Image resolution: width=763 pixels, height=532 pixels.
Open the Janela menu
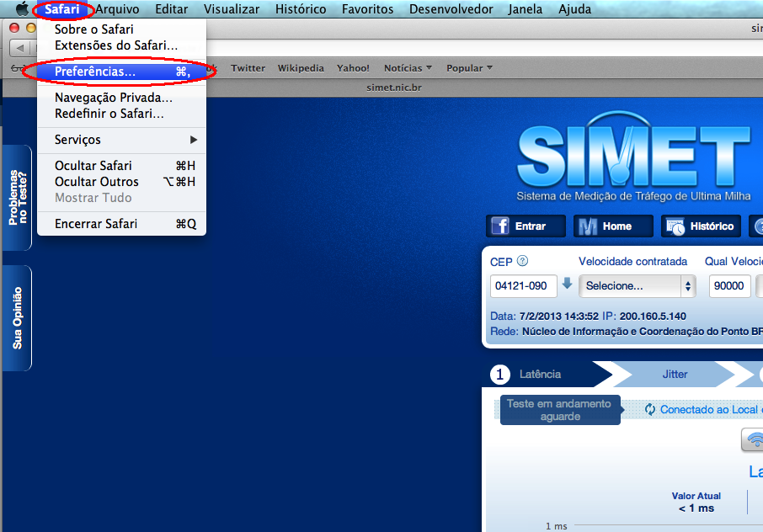coord(525,9)
